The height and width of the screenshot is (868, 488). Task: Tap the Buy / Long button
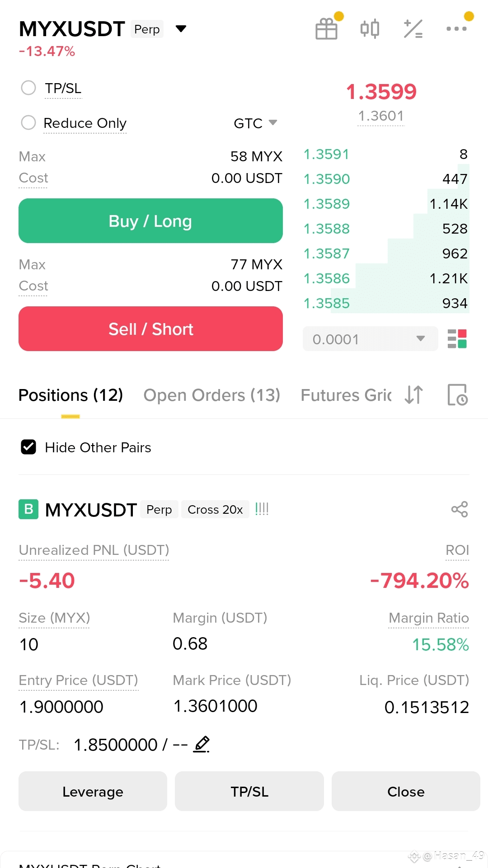(x=150, y=221)
